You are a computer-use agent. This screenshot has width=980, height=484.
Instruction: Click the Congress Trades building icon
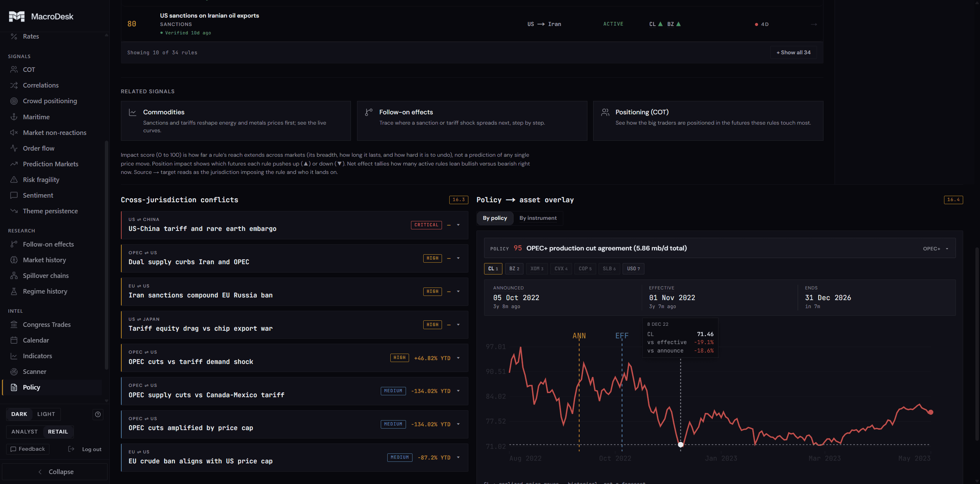pos(14,325)
